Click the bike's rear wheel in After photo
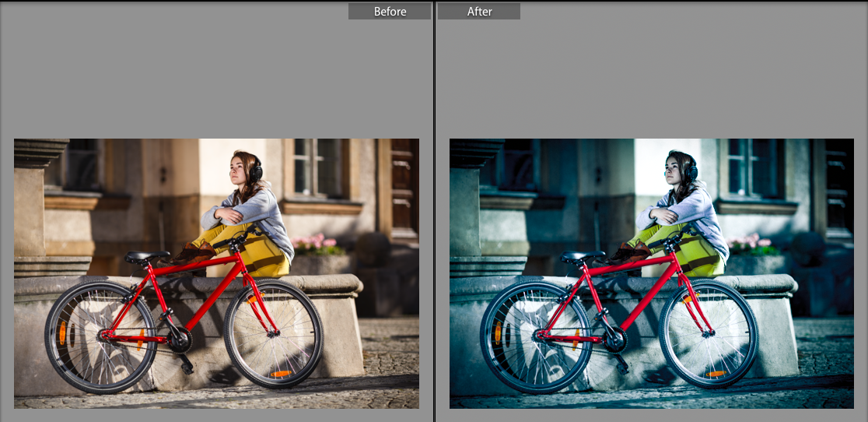This screenshot has height=422, width=868. pyautogui.click(x=535, y=337)
